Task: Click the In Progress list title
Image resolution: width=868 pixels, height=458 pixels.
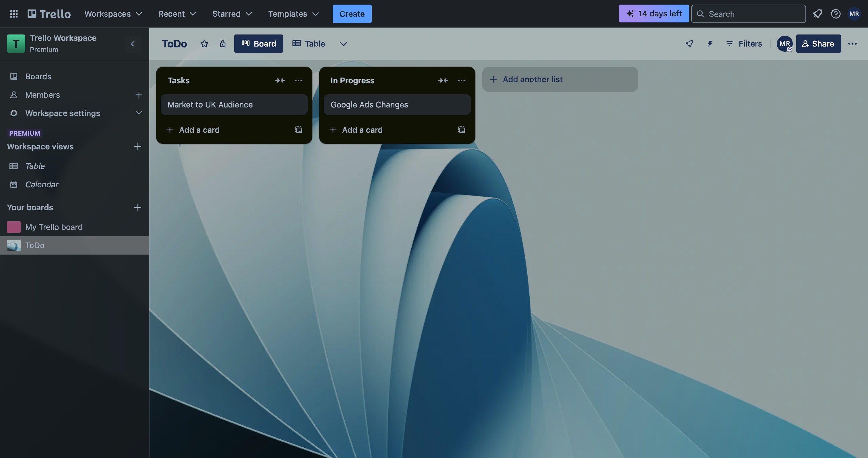Action: point(352,80)
